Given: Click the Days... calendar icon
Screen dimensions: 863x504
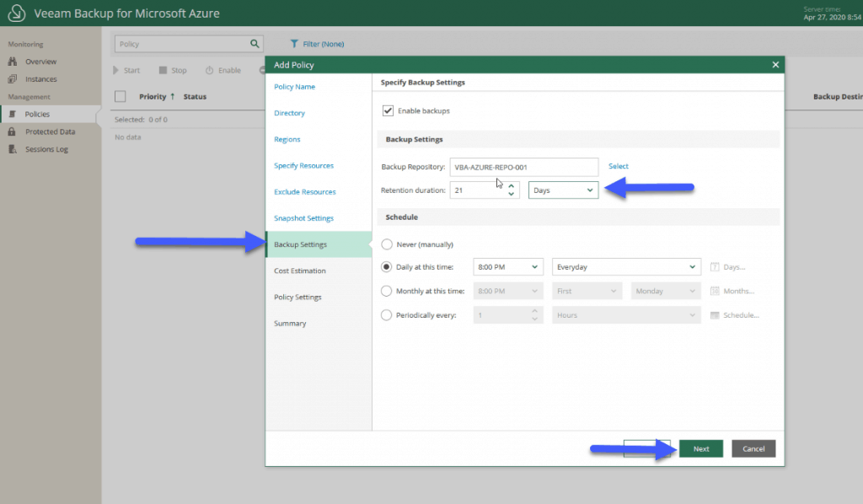Looking at the screenshot, I should click(x=715, y=267).
